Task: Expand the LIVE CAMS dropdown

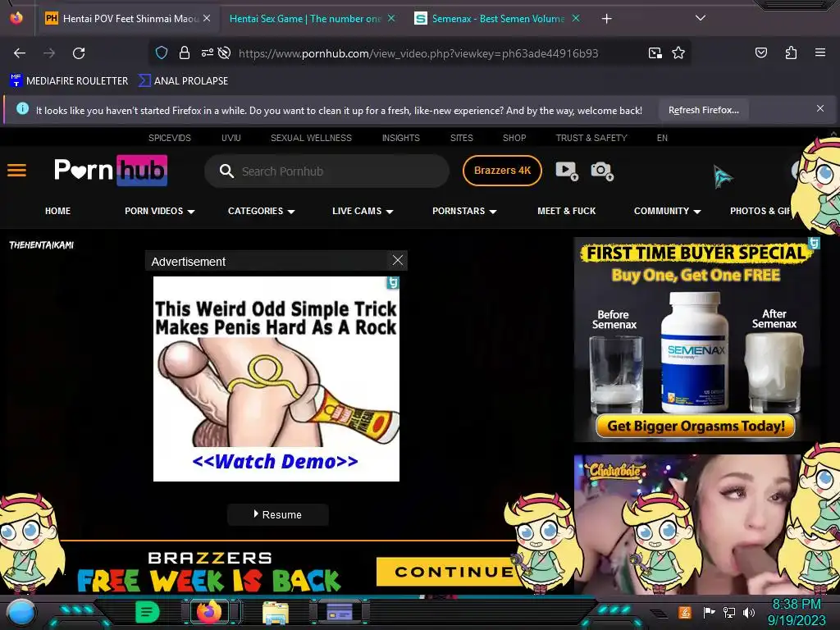Action: [x=363, y=211]
